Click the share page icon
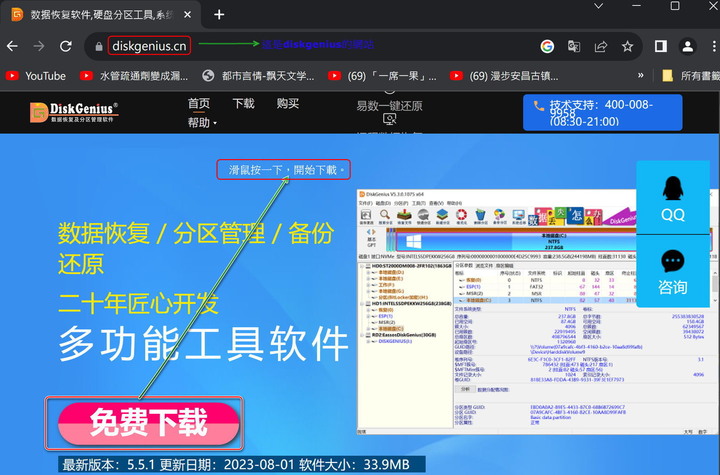The width and height of the screenshot is (720, 475). pyautogui.click(x=601, y=46)
